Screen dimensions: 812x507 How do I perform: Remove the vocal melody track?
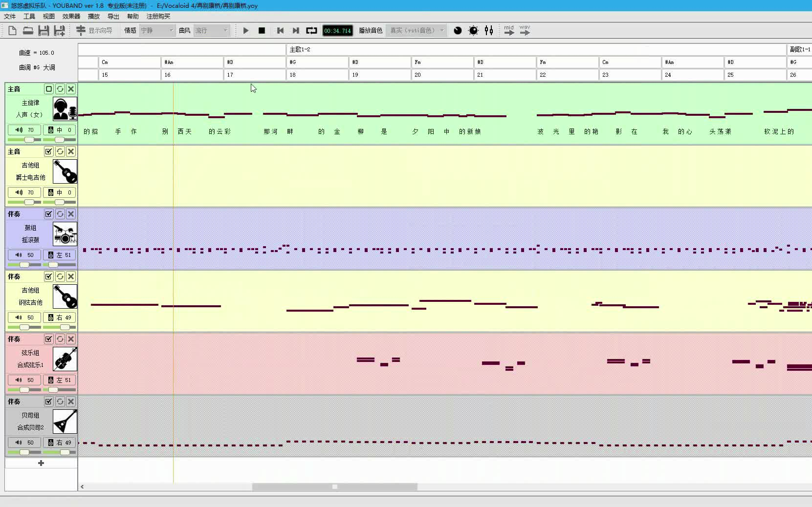[71, 89]
